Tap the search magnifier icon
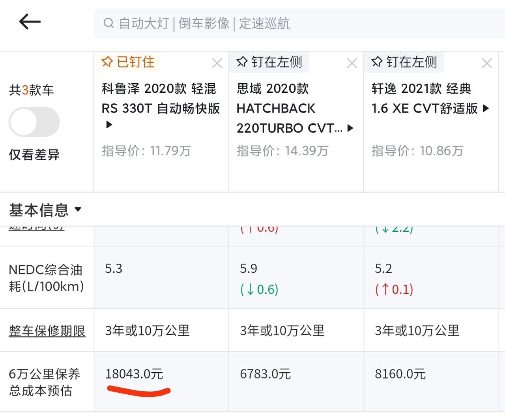The image size is (505, 420). (108, 23)
